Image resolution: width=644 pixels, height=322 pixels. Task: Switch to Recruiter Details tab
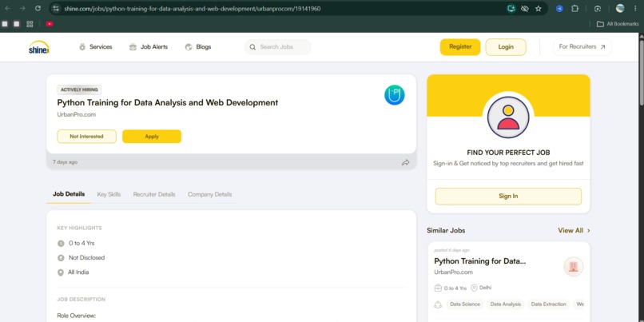[154, 194]
